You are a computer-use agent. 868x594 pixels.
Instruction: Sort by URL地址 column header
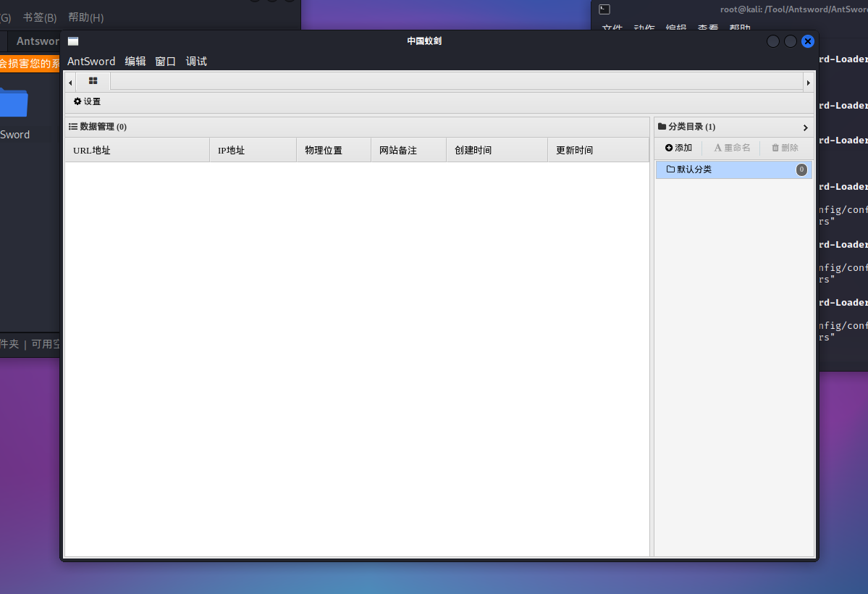(138, 150)
